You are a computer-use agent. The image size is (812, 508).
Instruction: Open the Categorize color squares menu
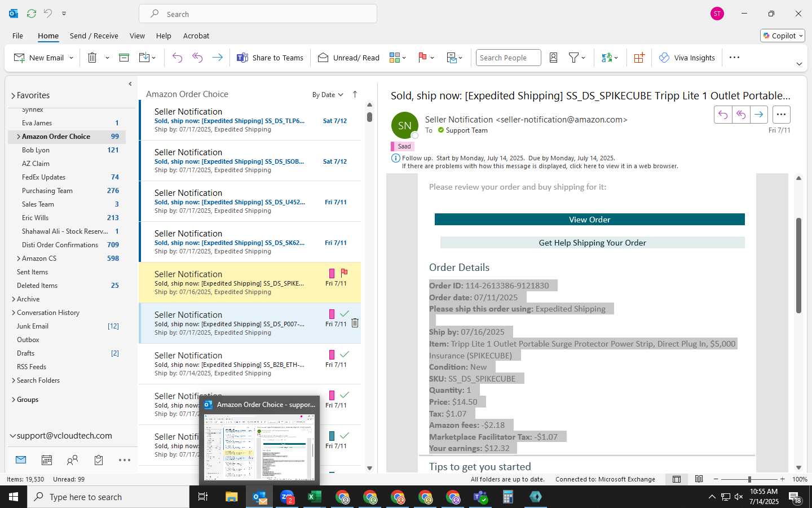[x=398, y=58]
